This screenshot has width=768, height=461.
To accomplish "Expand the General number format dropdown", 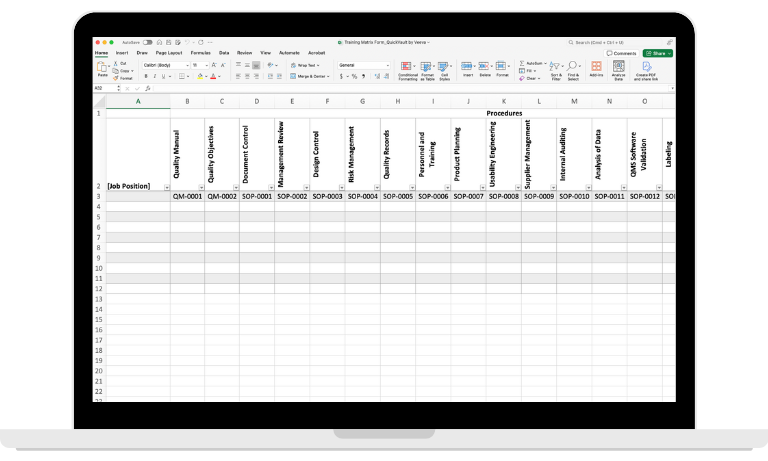I will (x=365, y=65).
